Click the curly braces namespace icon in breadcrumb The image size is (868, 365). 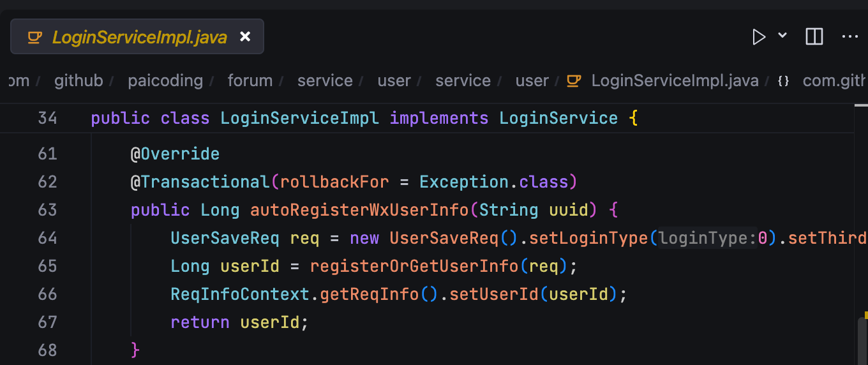click(x=784, y=81)
